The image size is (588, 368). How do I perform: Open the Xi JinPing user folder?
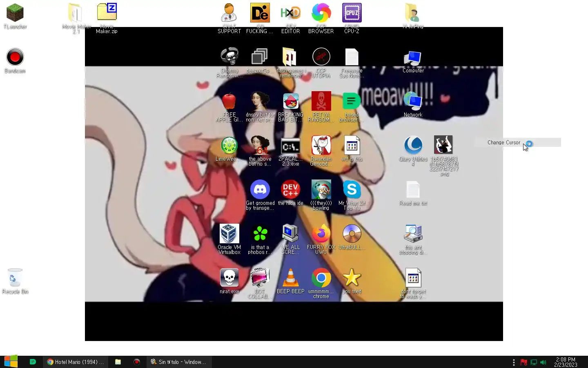coord(413,13)
